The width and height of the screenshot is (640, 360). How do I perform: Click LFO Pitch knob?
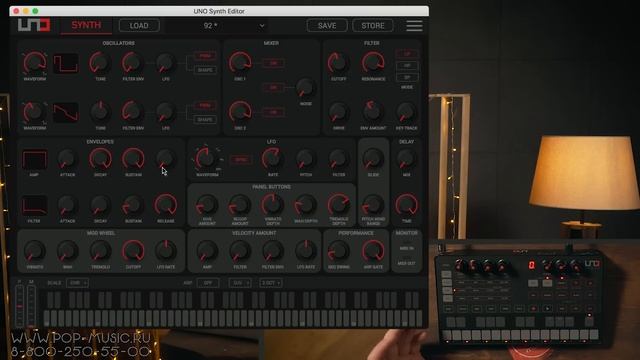(305, 159)
